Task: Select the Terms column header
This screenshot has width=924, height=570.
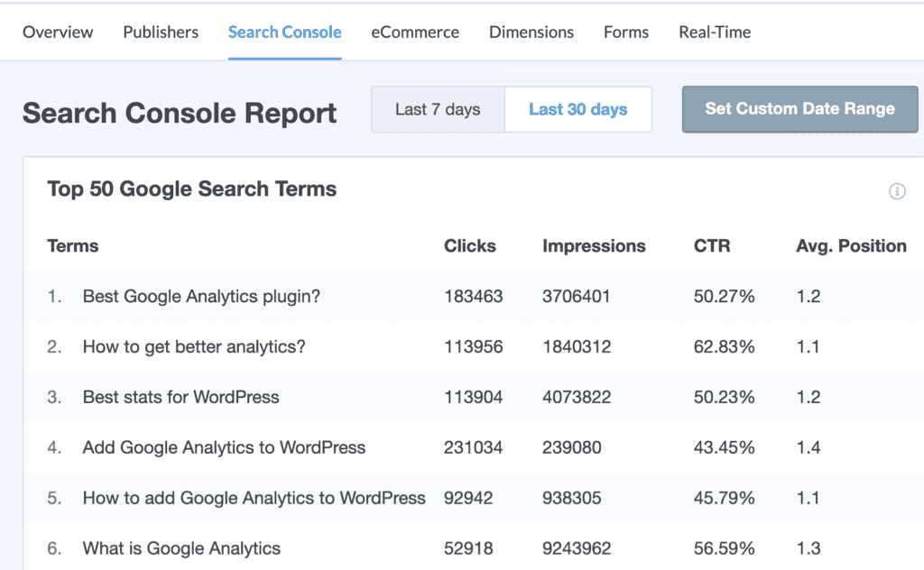Action: point(72,245)
